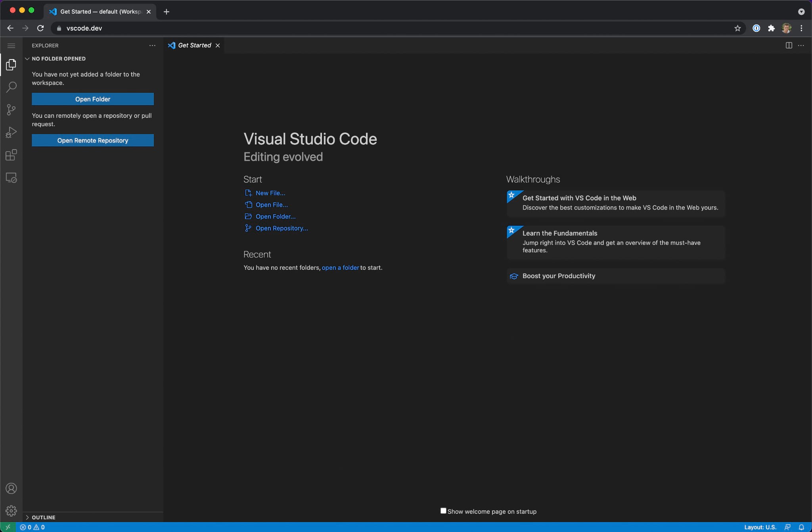The height and width of the screenshot is (532, 812).
Task: Click the Open Folder button
Action: 92,99
